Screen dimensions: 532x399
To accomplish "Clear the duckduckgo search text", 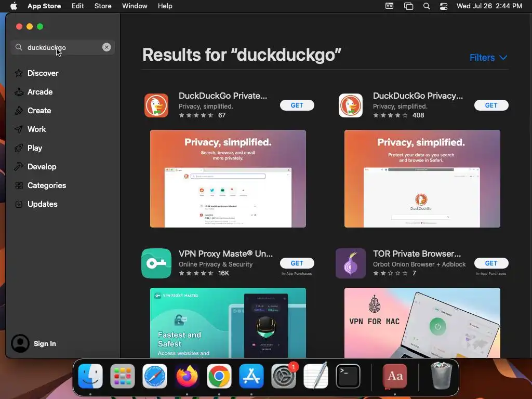I will click(107, 47).
